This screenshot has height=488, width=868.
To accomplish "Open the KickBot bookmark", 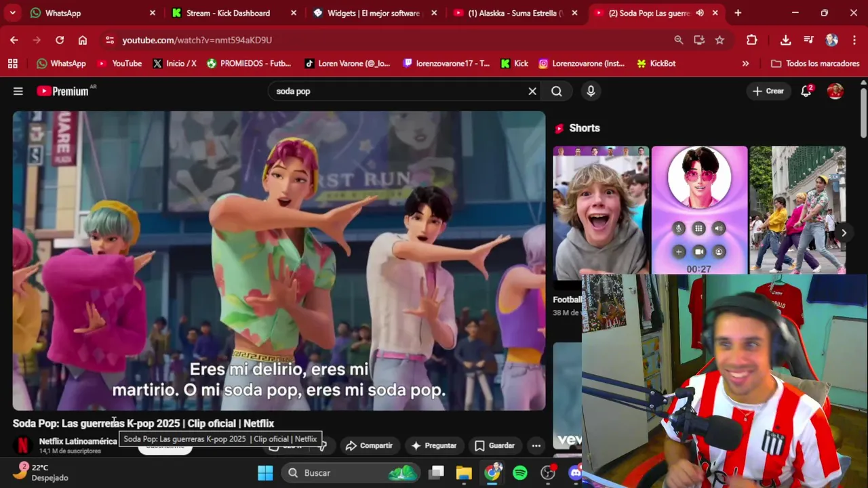I will click(x=656, y=63).
